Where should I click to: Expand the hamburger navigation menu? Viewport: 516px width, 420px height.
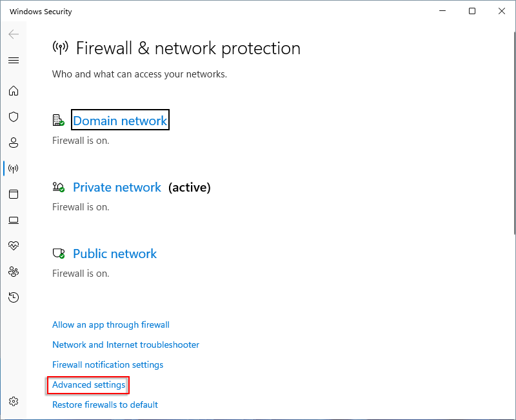click(x=14, y=60)
